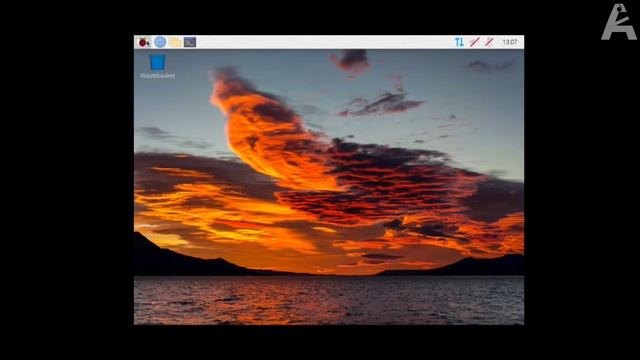Click the 13:07 clock in the panel

pyautogui.click(x=510, y=42)
